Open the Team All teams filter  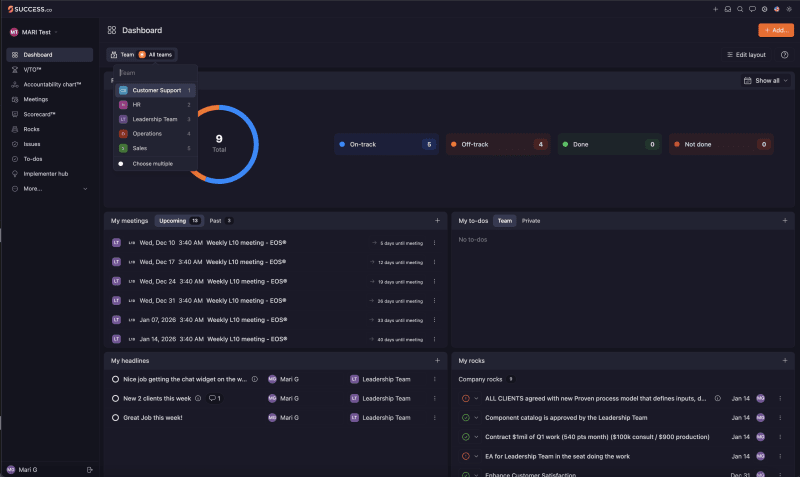click(x=142, y=55)
